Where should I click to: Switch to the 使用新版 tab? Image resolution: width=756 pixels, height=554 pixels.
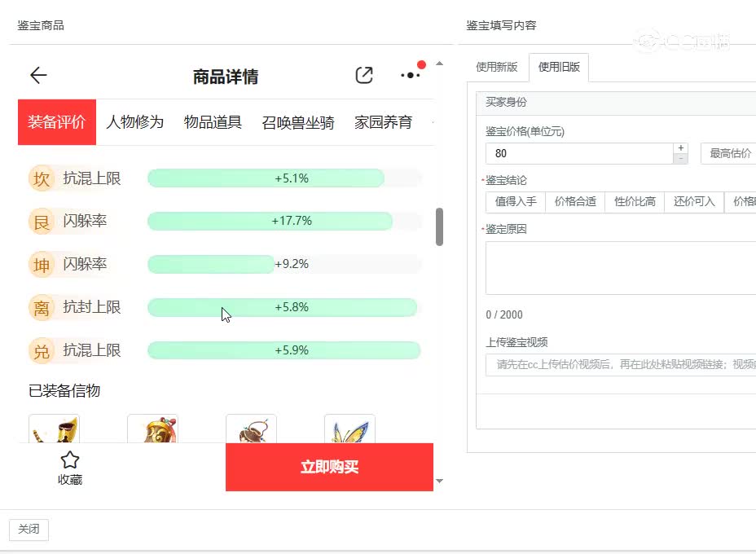coord(497,68)
